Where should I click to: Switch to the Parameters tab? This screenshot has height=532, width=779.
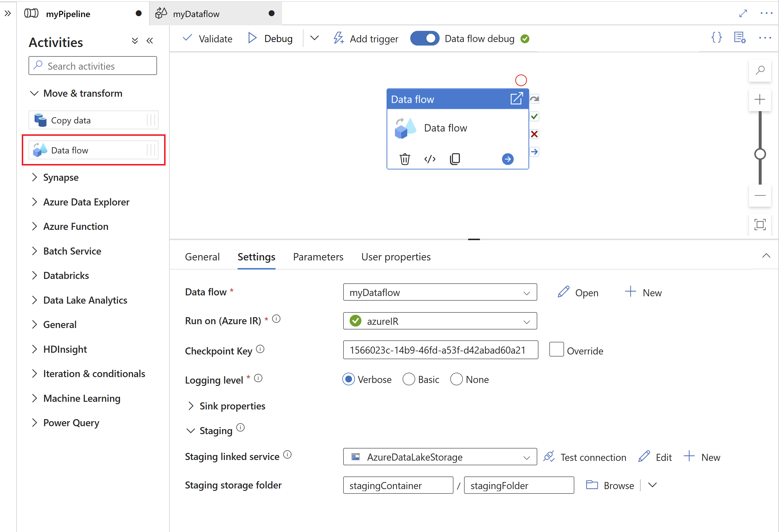click(x=319, y=257)
